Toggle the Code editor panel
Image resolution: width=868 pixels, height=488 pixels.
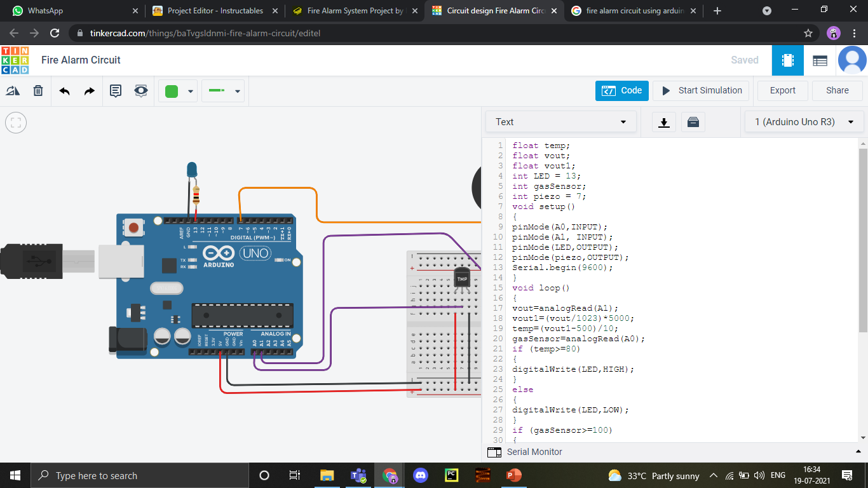coord(622,91)
